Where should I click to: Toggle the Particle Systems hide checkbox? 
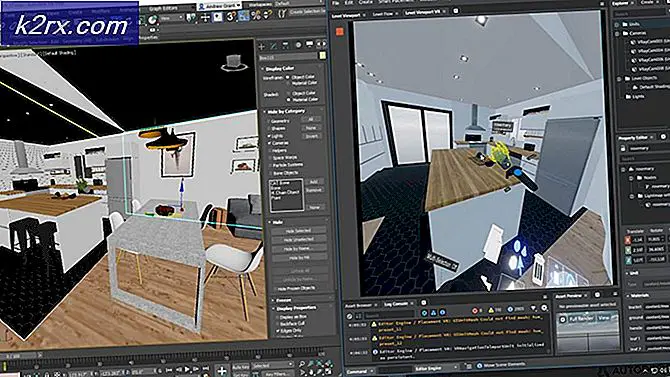[269, 165]
